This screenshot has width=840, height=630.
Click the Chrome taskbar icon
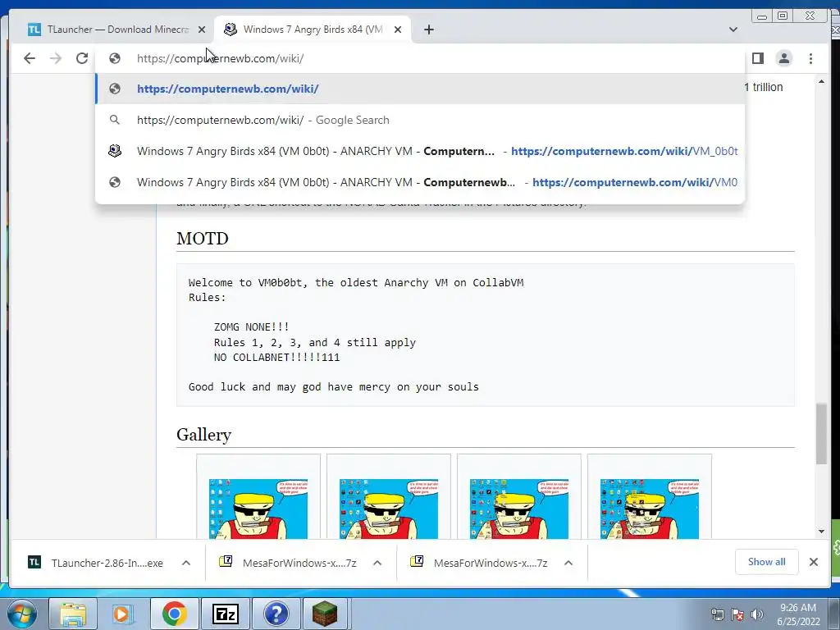pyautogui.click(x=174, y=614)
